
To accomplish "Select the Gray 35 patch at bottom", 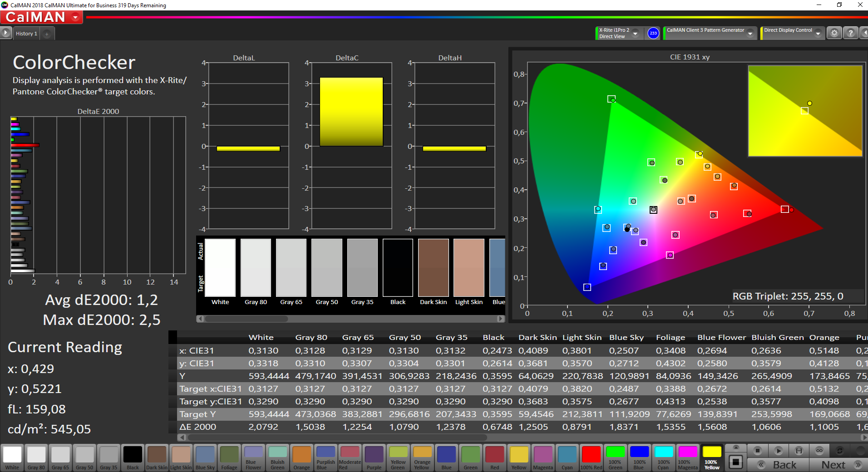I will pos(108,458).
